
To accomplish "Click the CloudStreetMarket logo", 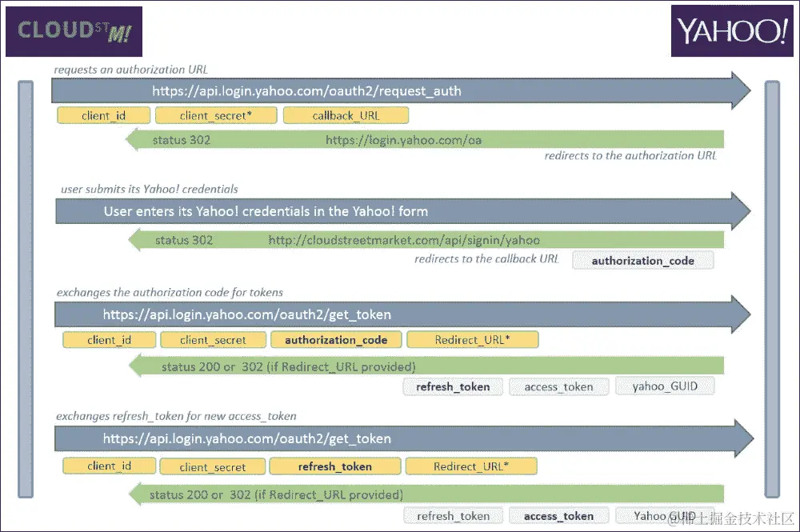I will (74, 31).
